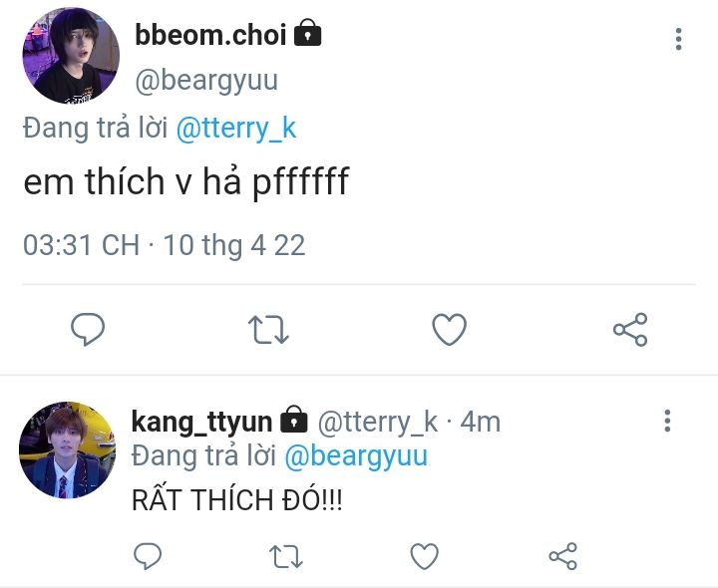Open kang_ttyun's profile avatar
This screenshot has width=718, height=588.
67,449
